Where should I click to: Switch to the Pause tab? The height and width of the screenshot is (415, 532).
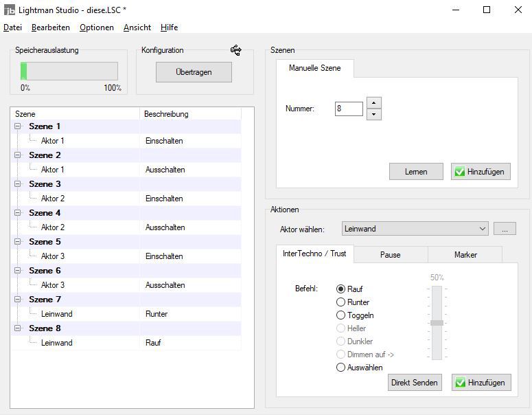coord(390,255)
